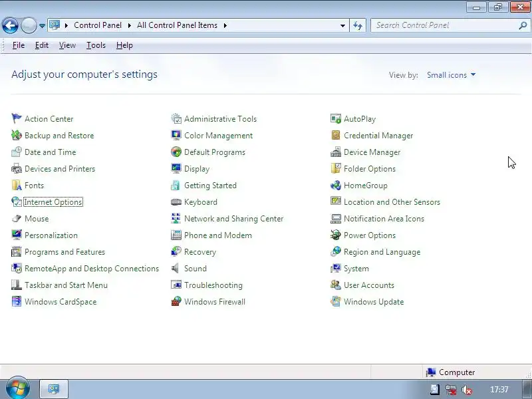Open the File menu

[x=19, y=45]
